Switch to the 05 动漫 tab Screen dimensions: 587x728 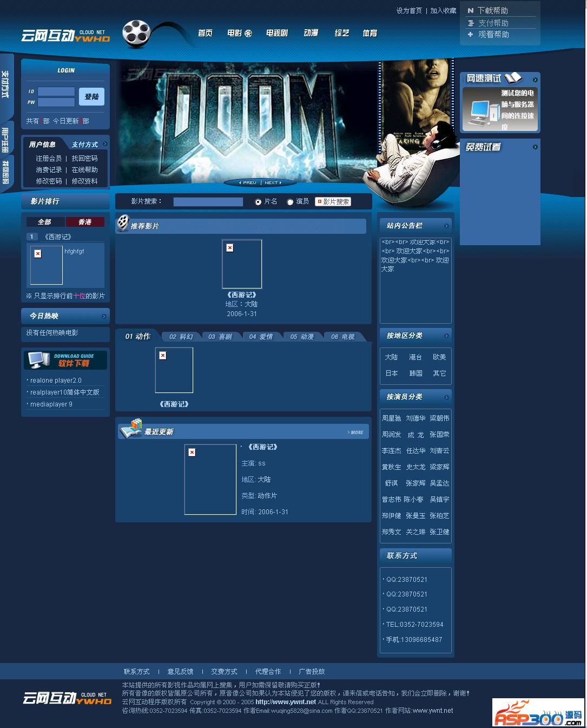pos(301,337)
